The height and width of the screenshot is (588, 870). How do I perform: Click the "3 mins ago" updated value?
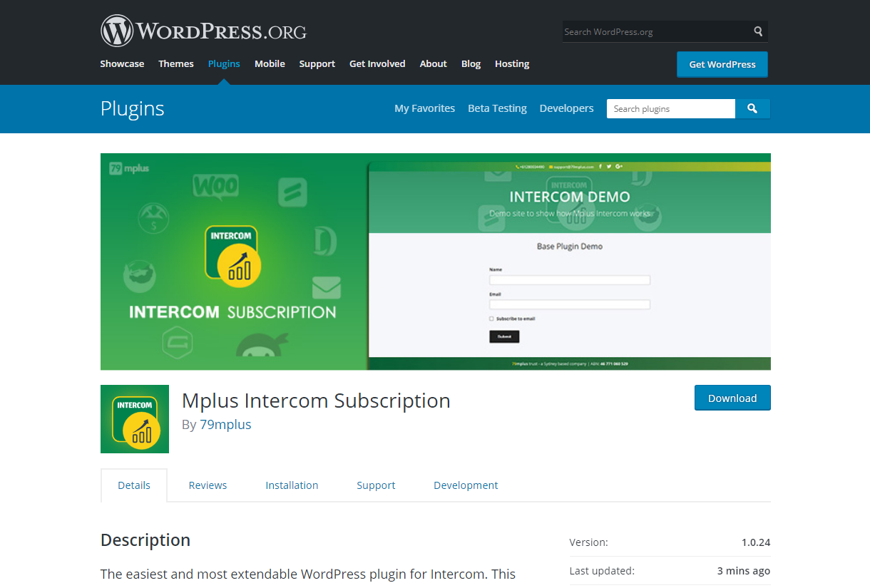tap(744, 571)
